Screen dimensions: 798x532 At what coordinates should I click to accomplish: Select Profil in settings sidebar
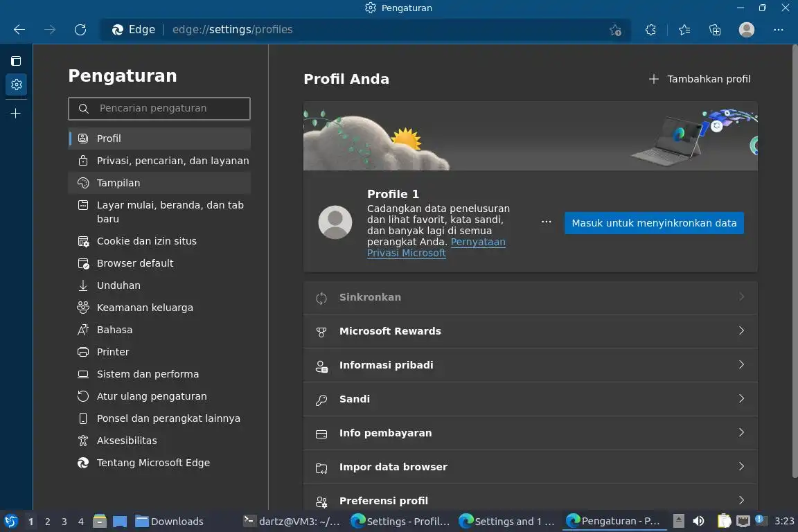pos(159,139)
